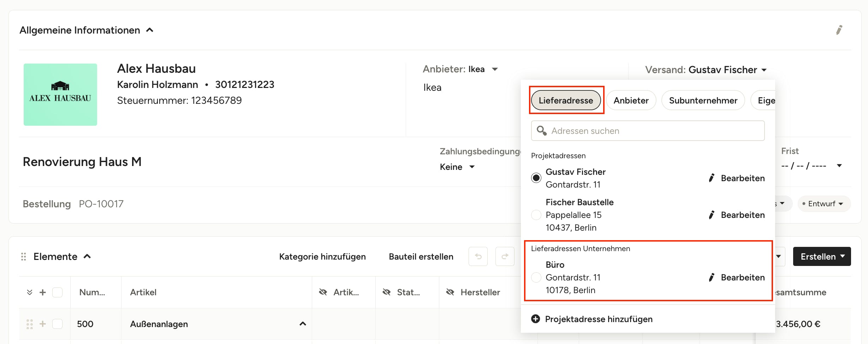Click the Artikel column header

pyautogui.click(x=143, y=292)
